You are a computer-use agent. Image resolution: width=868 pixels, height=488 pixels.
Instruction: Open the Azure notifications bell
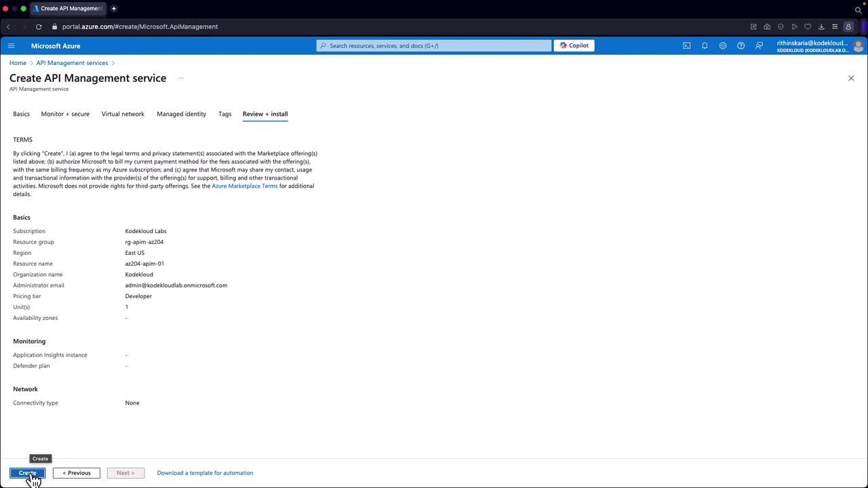coord(705,45)
